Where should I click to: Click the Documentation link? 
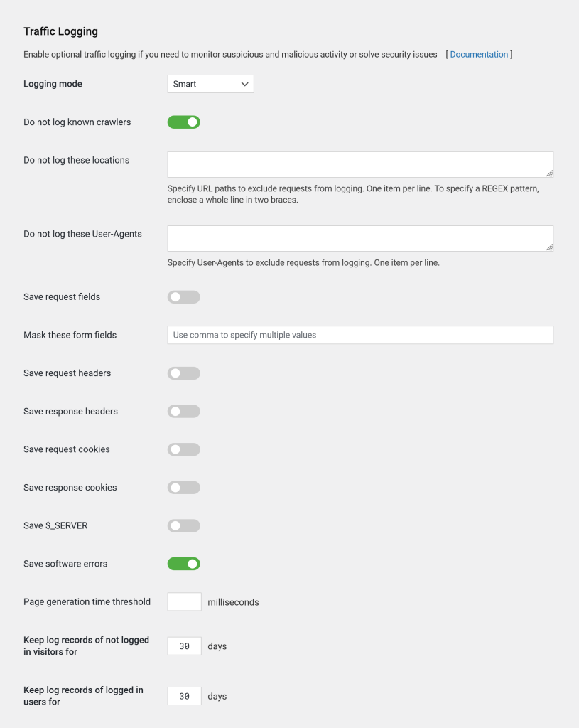click(479, 55)
